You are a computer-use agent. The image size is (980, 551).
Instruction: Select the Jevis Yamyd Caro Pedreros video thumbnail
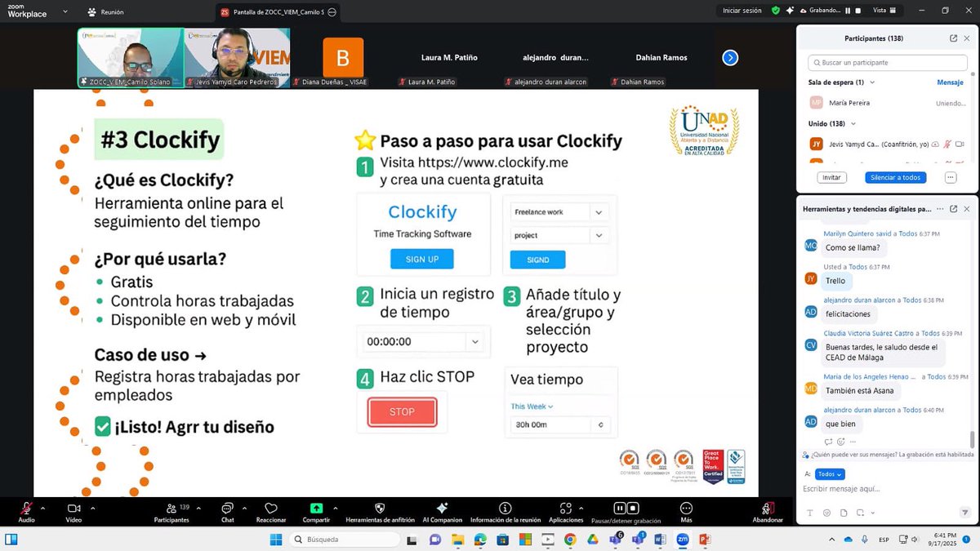[237, 57]
